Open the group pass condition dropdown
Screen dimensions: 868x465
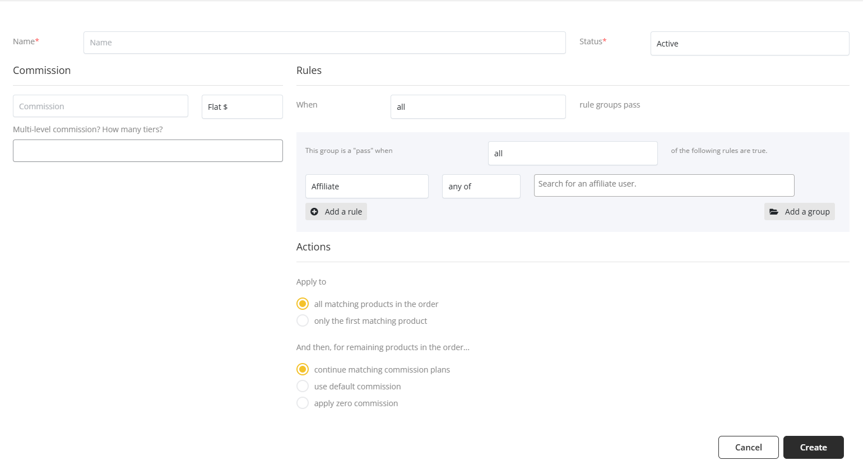(572, 153)
